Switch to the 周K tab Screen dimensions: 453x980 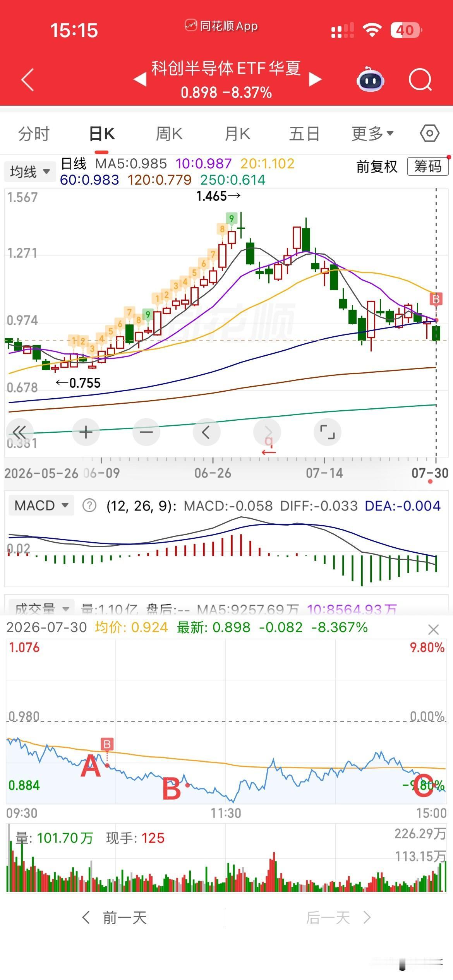tap(169, 134)
